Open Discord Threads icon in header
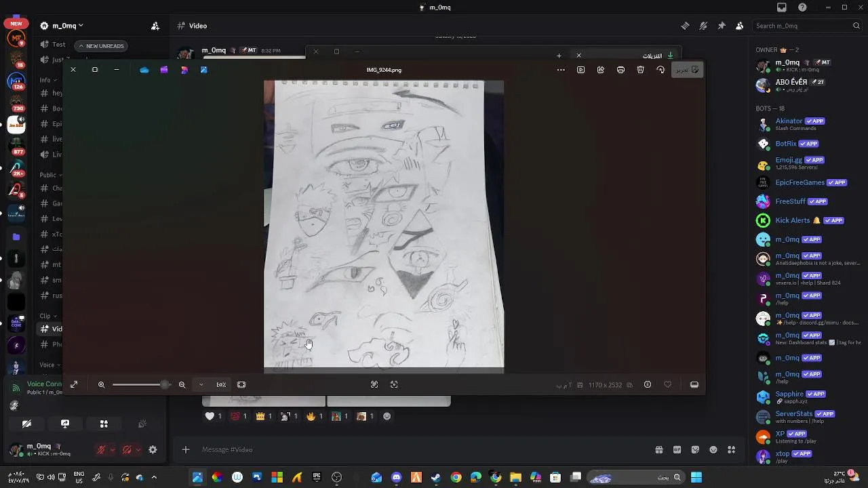 pyautogui.click(x=685, y=26)
